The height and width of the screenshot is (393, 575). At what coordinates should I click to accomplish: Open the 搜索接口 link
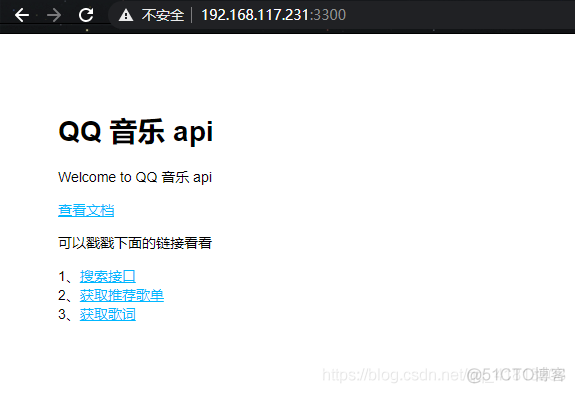click(108, 276)
